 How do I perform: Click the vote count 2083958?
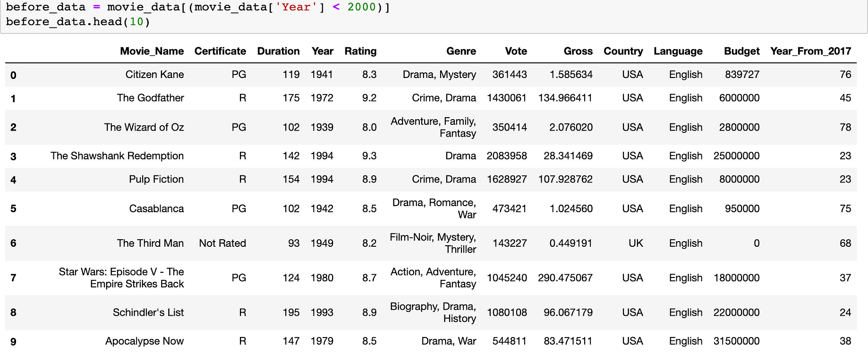pyautogui.click(x=507, y=156)
